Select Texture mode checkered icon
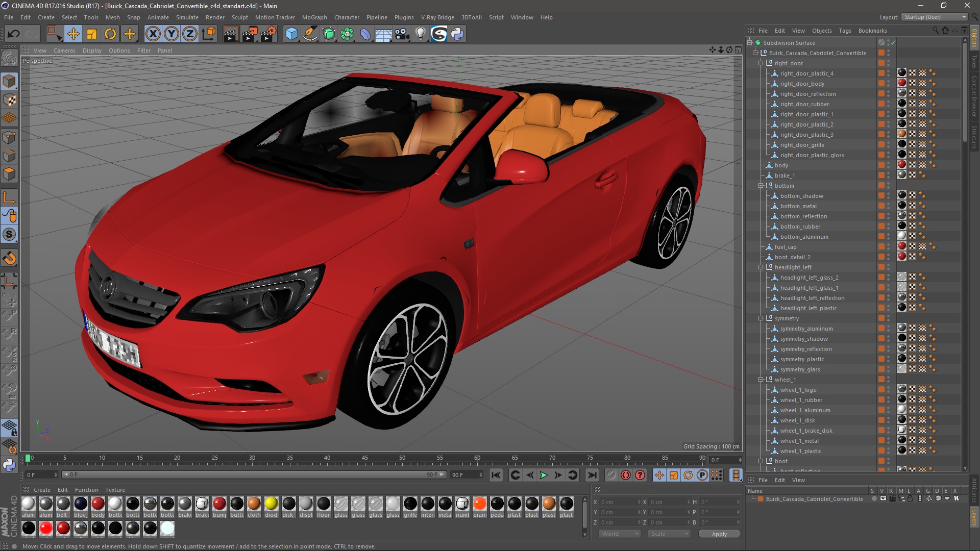 (9, 100)
